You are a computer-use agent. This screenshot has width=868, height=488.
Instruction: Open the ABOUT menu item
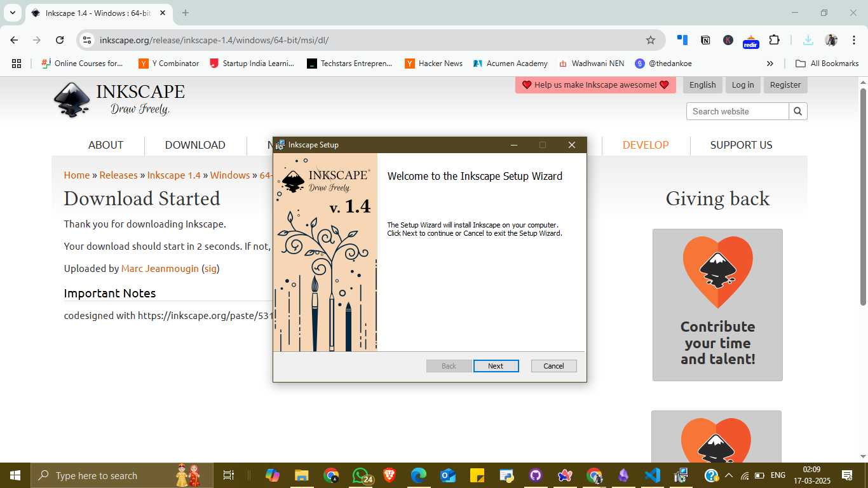coord(105,145)
